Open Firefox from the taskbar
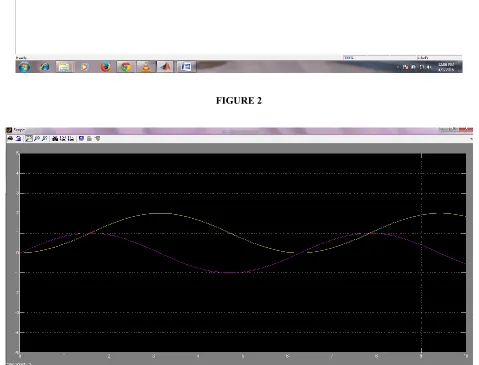479x365 pixels. coord(105,67)
